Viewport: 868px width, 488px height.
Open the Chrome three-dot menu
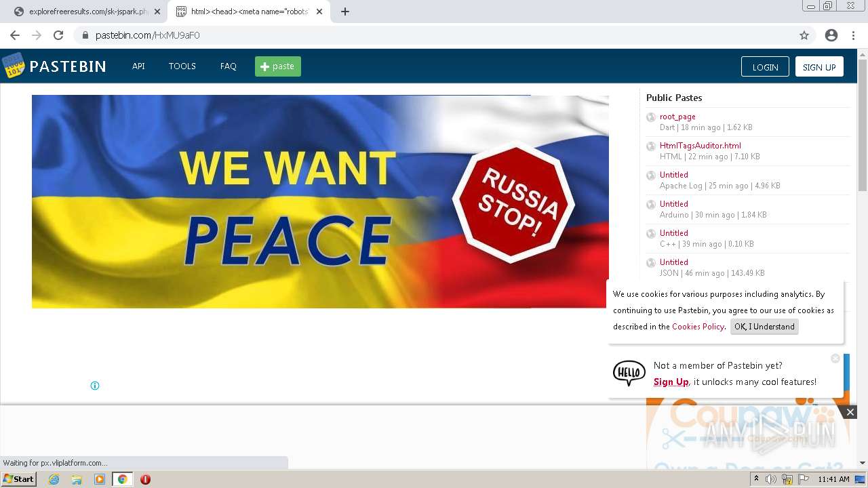pyautogui.click(x=853, y=35)
